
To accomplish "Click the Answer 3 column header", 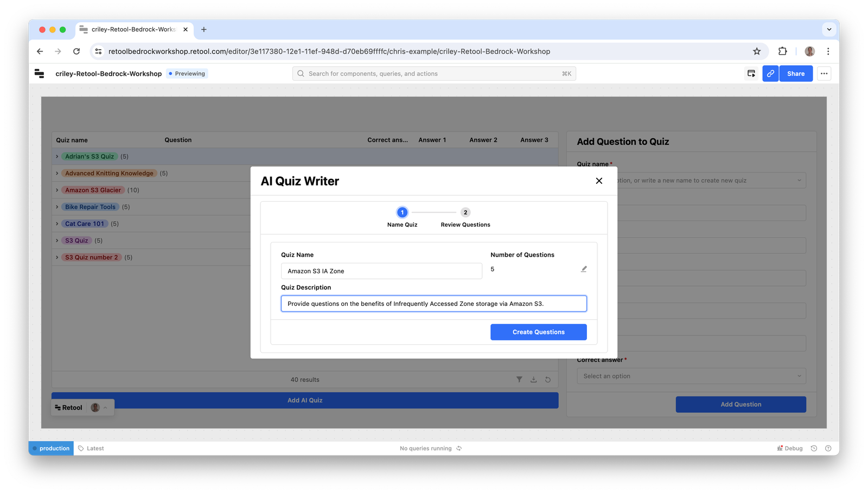I will point(534,140).
